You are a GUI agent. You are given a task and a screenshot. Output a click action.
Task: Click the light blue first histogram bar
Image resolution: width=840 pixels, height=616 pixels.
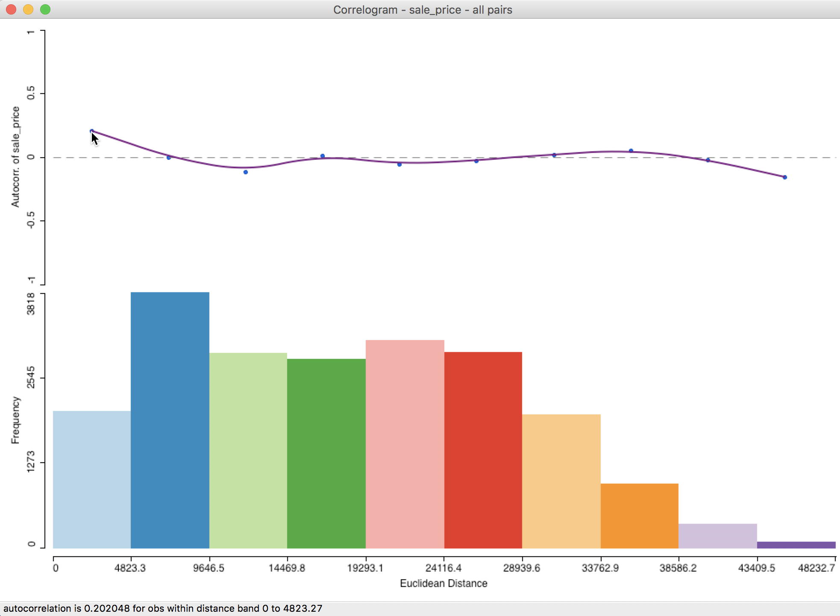[x=91, y=479]
